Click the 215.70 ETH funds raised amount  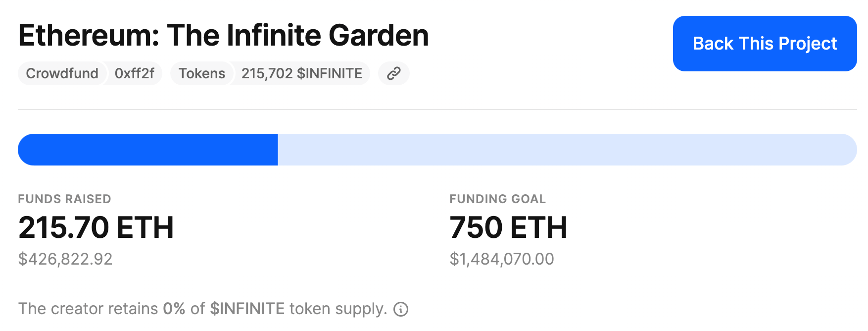[96, 227]
